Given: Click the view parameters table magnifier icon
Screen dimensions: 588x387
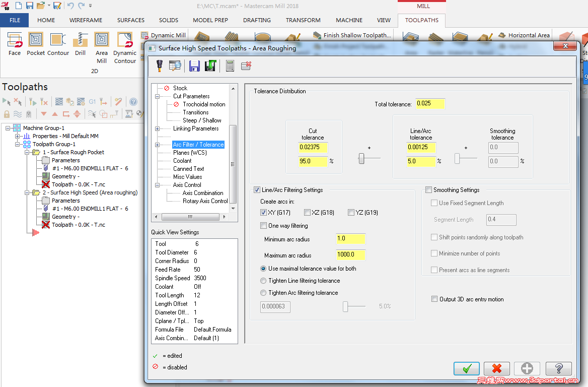Looking at the screenshot, I should click(175, 66).
